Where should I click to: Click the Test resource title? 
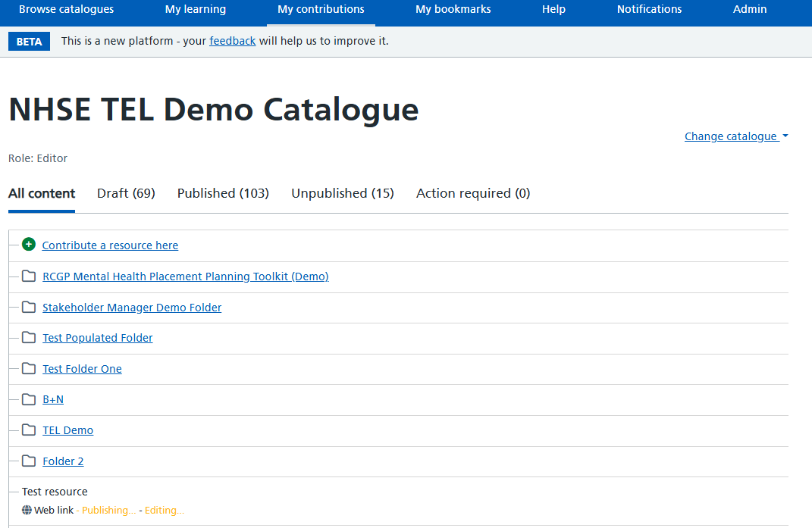coord(55,491)
